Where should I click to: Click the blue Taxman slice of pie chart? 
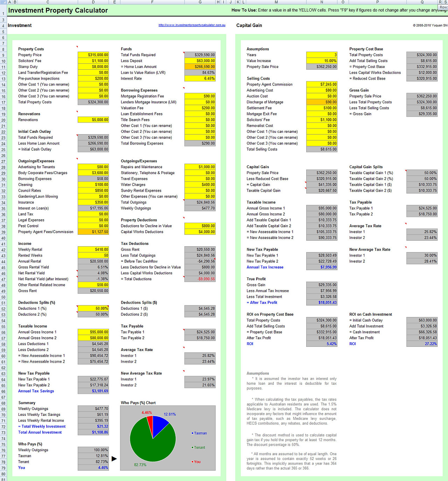(x=159, y=425)
